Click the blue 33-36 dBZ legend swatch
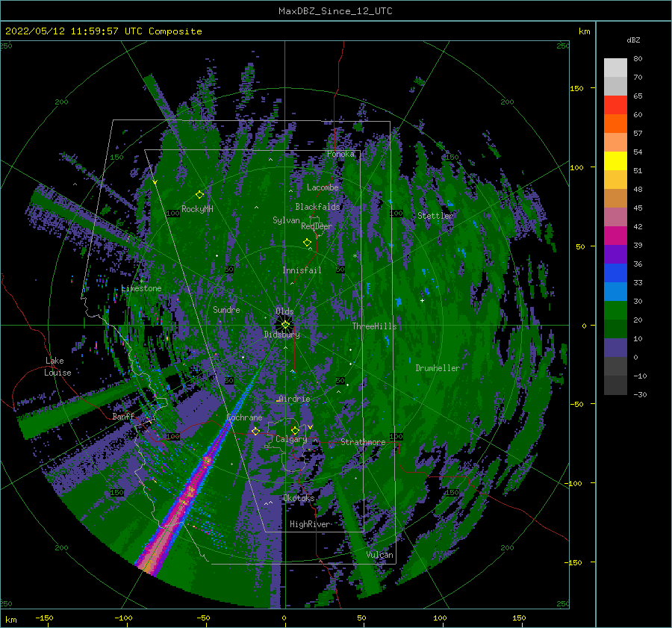 pos(615,273)
